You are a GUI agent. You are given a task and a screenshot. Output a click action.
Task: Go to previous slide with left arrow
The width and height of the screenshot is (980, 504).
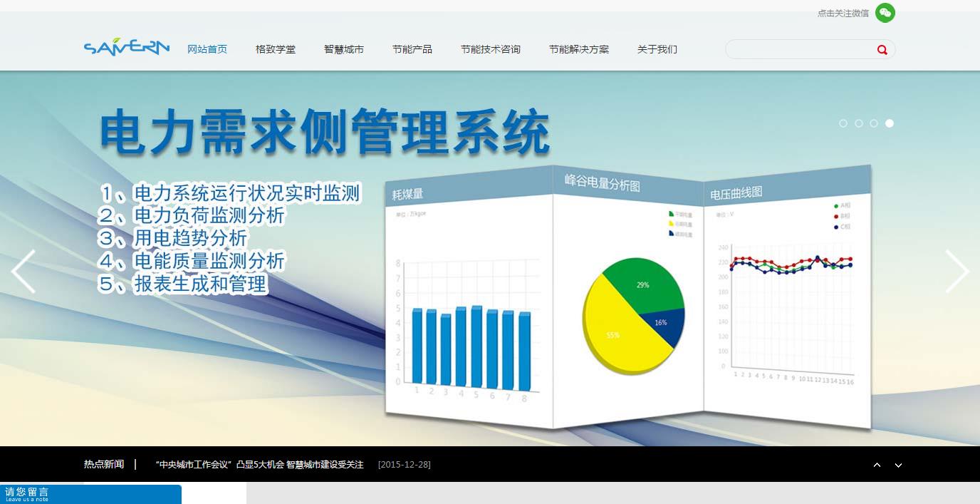point(23,271)
